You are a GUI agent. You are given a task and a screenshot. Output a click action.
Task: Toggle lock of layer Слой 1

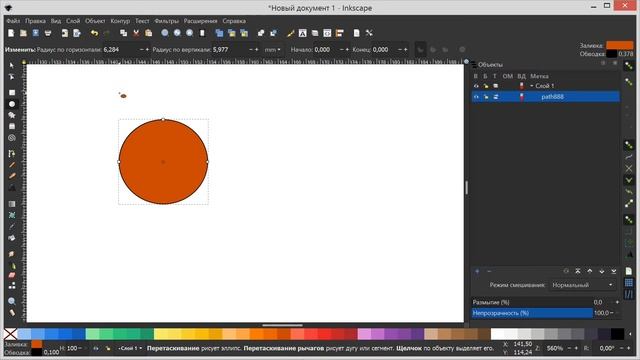[x=486, y=86]
